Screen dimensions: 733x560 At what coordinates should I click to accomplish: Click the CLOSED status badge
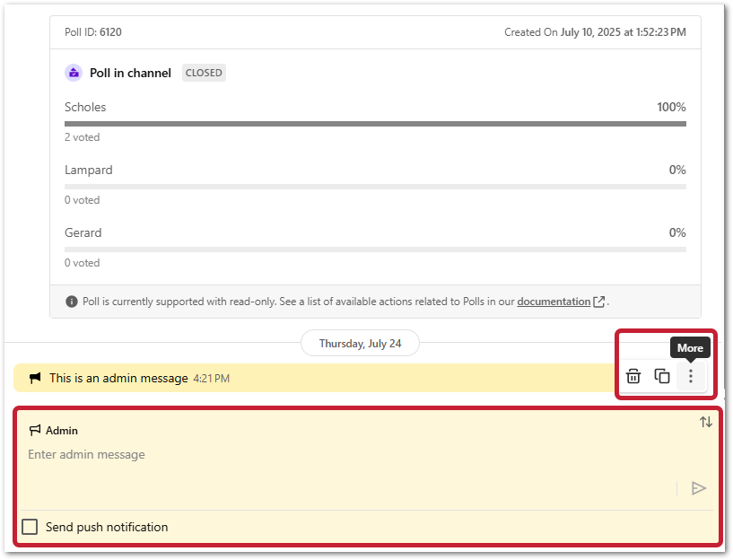tap(204, 73)
